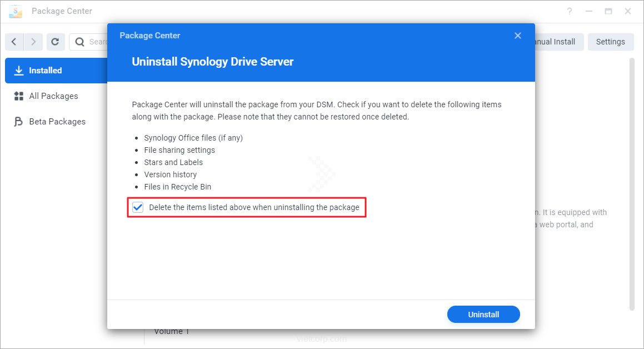Click the All Packages grid icon
644x349 pixels.
(x=19, y=96)
